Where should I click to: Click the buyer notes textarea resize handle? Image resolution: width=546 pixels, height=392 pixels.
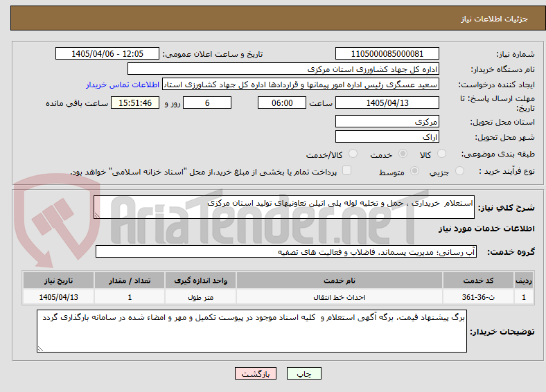40,348
